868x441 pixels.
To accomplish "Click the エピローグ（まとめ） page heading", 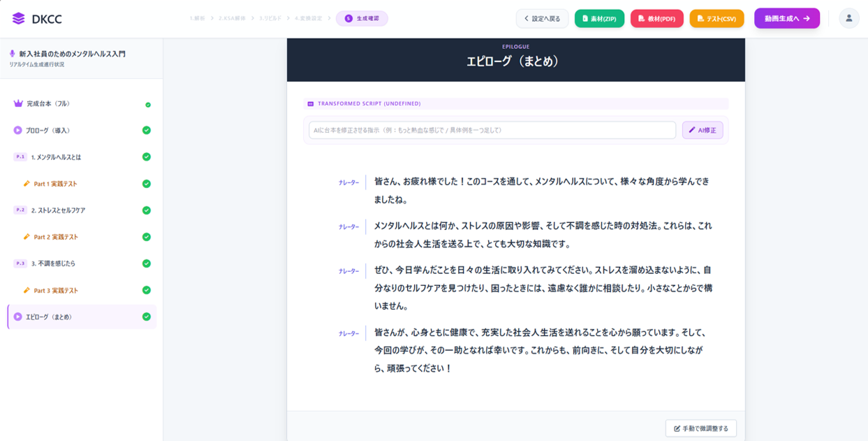I will click(515, 62).
